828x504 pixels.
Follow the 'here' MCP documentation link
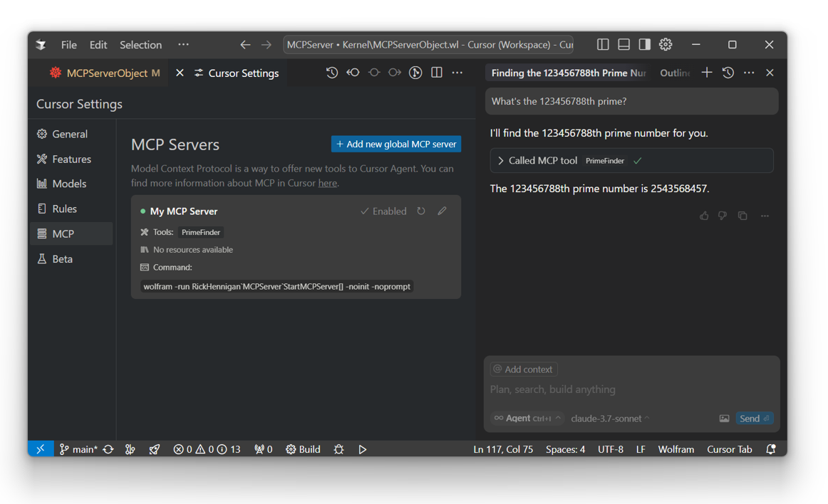(x=327, y=183)
